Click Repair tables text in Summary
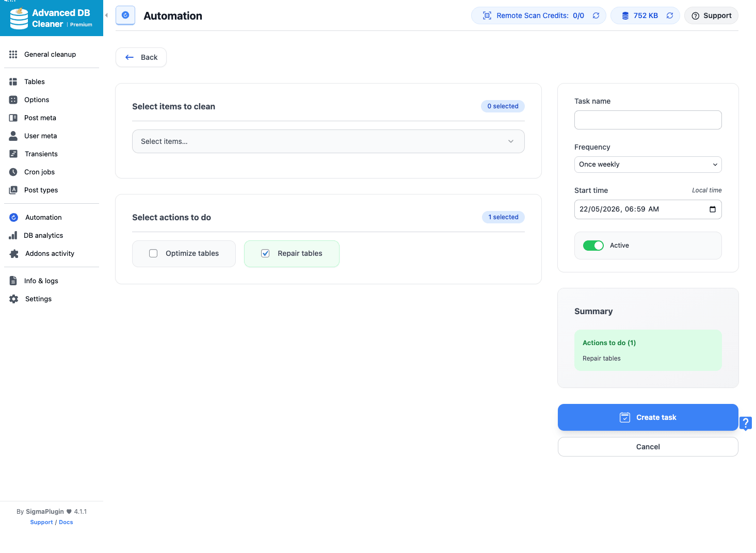Viewport: 756px width, 553px height. [601, 359]
